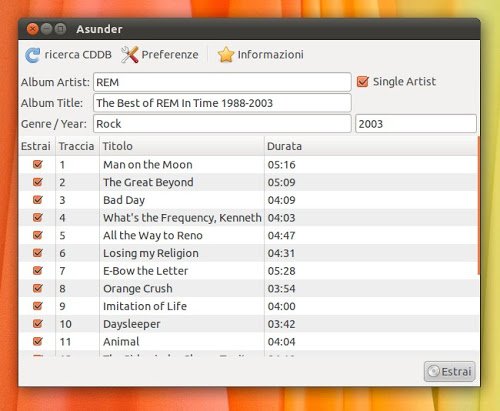Select the title E-Bow the Letter
Screen dimensions: 500x411
145,271
